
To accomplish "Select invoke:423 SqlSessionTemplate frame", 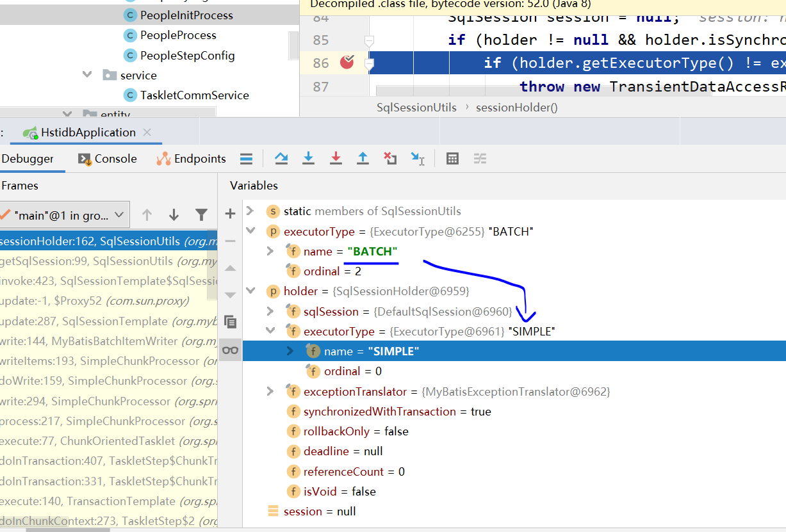I will coord(108,281).
